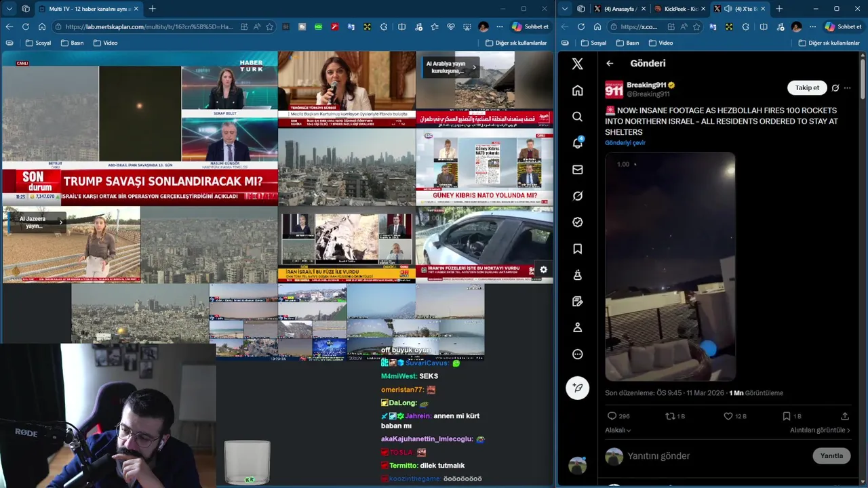Viewport: 868px width, 488px height.
Task: Expand the Al Jazeera yayın overlay arrow
Action: coord(61,222)
